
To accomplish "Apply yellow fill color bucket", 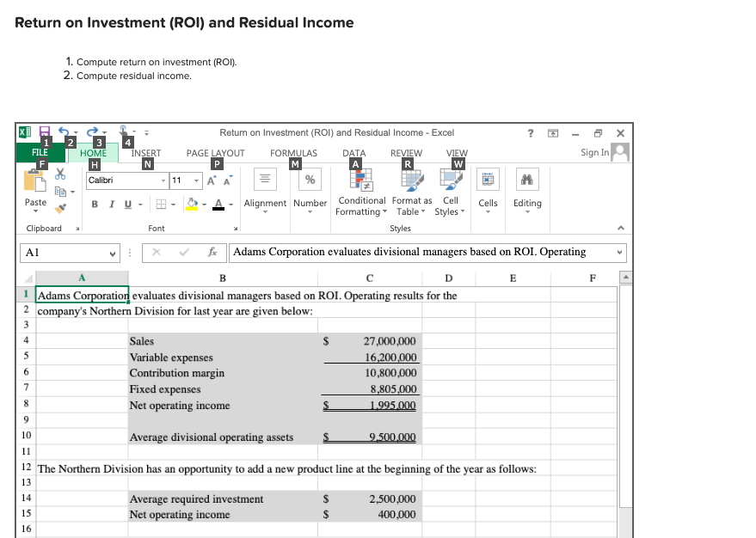I will pyautogui.click(x=192, y=205).
